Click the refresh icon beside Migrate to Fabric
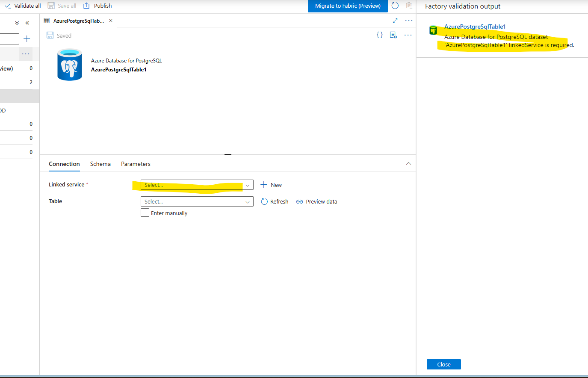Viewport: 588px width, 378px height. tap(395, 6)
